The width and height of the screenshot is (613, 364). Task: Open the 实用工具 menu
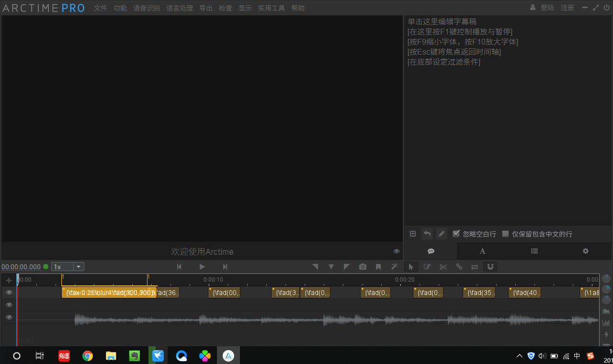[272, 8]
